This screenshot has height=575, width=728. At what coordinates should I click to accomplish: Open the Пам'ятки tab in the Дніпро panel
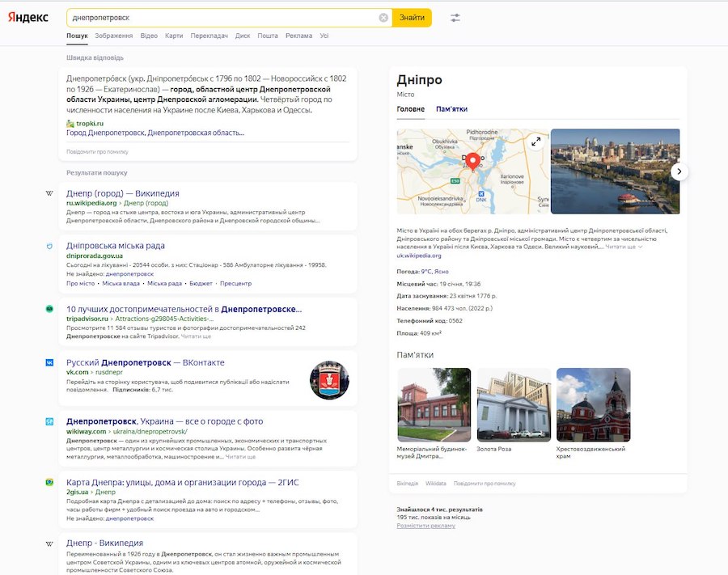click(451, 109)
